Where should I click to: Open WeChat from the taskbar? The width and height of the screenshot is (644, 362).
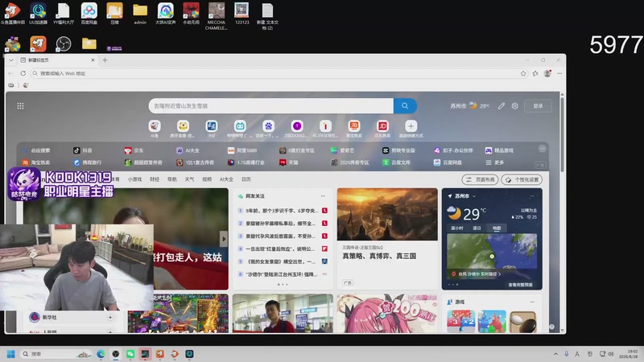pyautogui.click(x=130, y=354)
